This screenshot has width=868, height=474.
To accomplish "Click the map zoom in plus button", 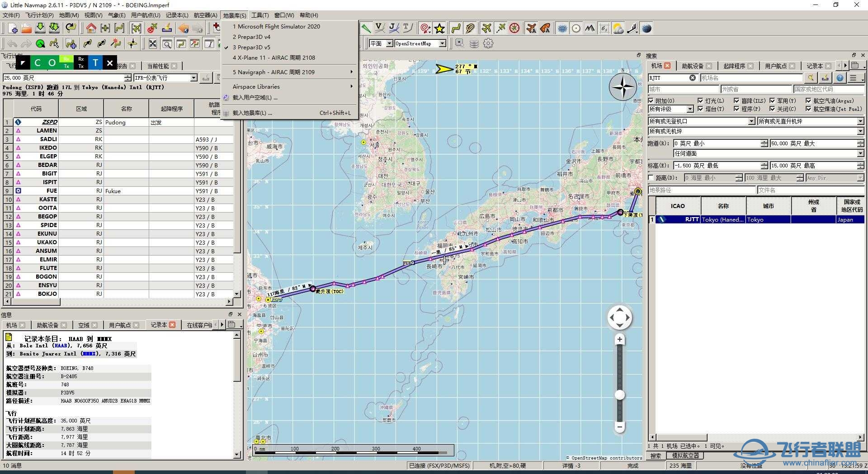I will point(620,339).
